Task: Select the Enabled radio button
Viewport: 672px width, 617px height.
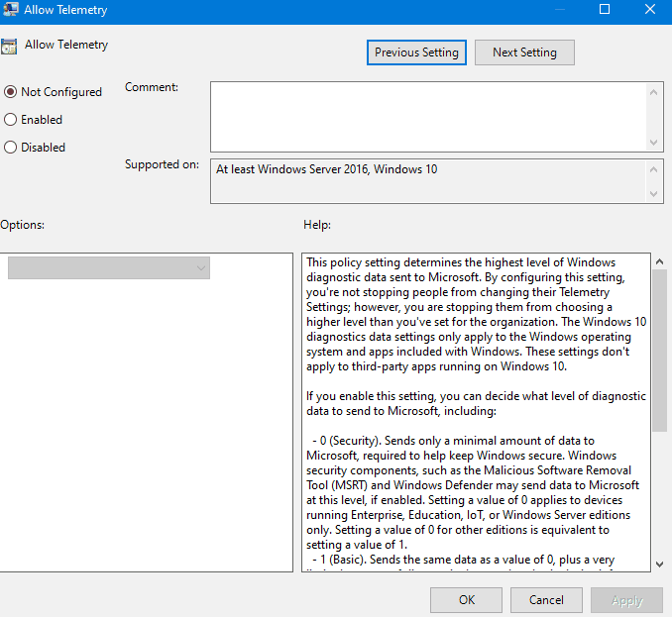Action: [x=10, y=120]
